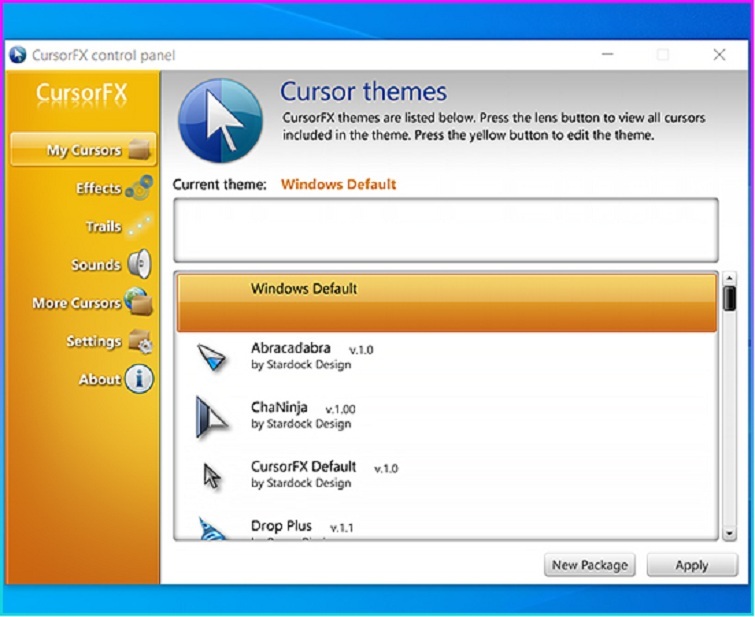Image resolution: width=755 pixels, height=617 pixels.
Task: Close the CursorFX control panel window
Action: coord(719,55)
